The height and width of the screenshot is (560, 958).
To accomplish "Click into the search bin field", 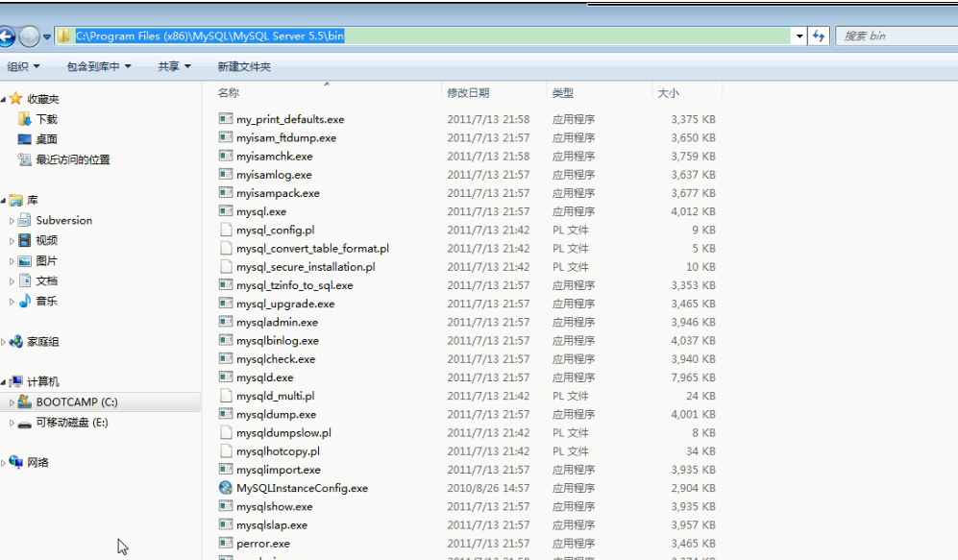I will point(897,37).
